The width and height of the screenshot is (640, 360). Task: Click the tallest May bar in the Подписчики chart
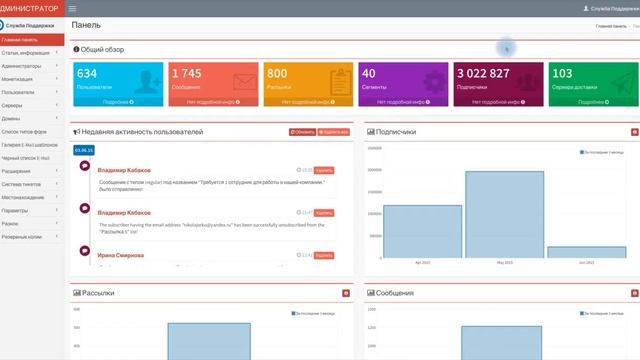pos(504,215)
